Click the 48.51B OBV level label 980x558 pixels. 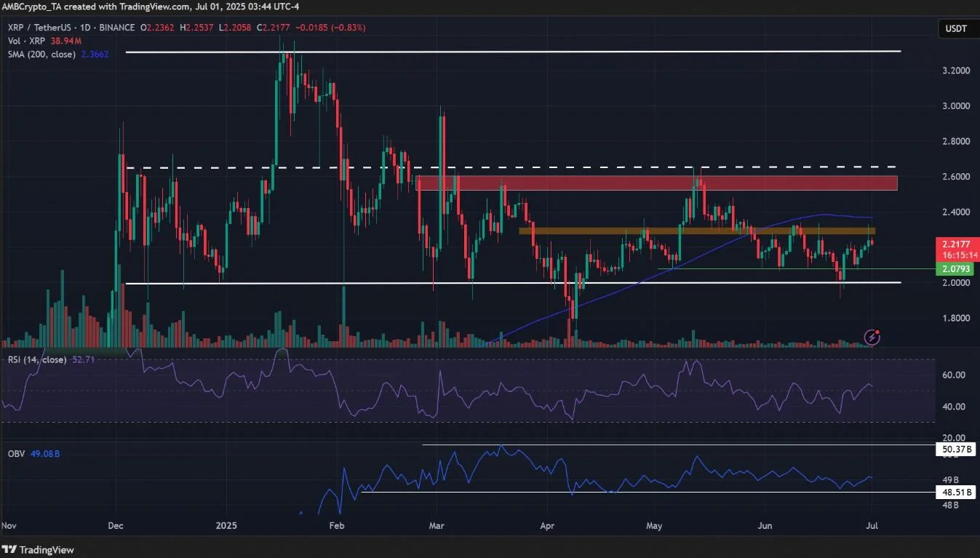[955, 493]
